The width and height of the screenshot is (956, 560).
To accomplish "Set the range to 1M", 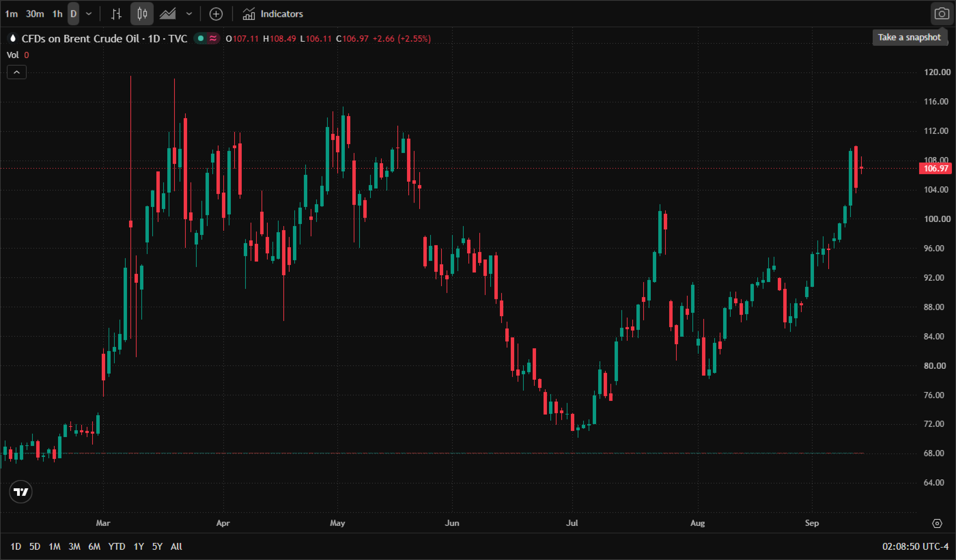I will pos(55,547).
